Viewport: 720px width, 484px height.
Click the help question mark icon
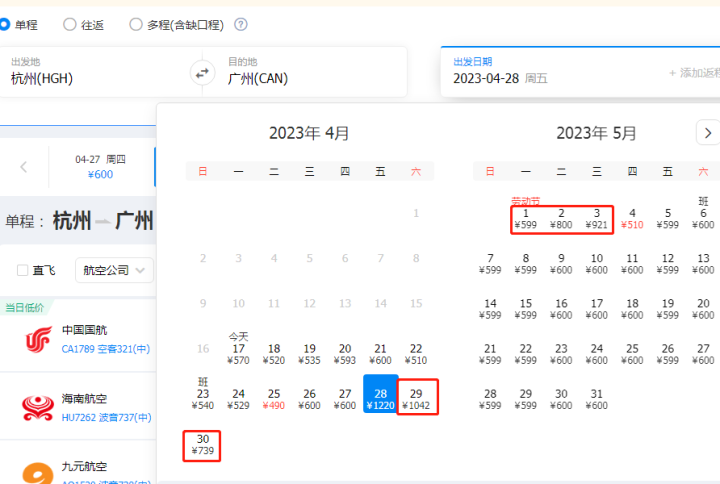240,25
